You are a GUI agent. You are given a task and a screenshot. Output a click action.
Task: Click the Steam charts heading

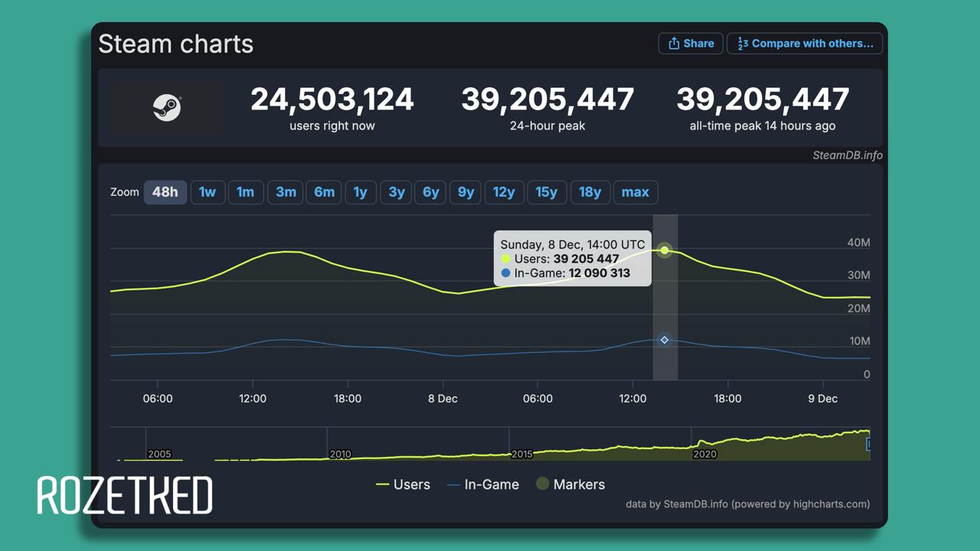tap(175, 44)
